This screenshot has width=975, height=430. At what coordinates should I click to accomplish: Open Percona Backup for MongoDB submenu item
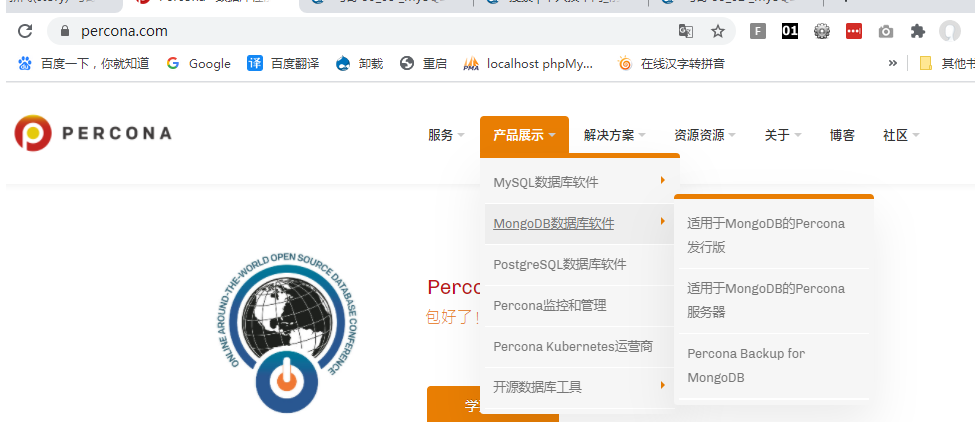click(x=774, y=365)
